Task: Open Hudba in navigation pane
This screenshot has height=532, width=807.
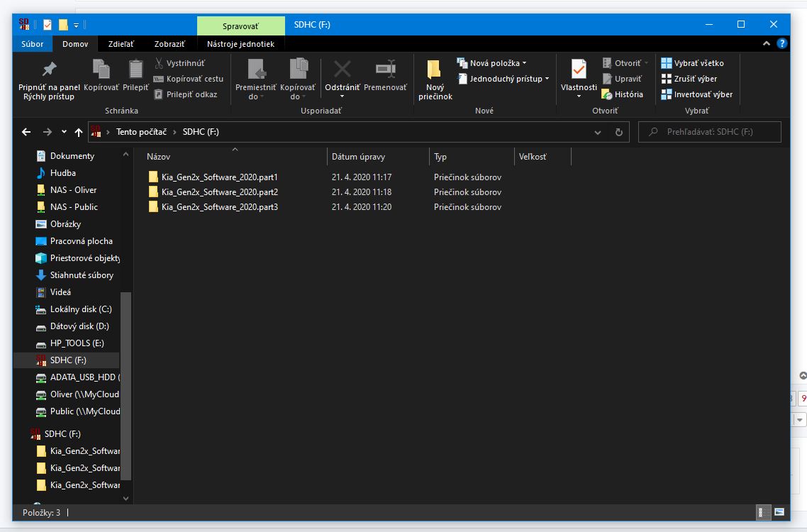Action: tap(56, 173)
